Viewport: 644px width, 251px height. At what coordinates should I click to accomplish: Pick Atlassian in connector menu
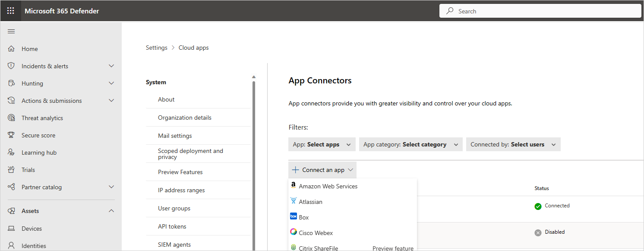tap(310, 202)
